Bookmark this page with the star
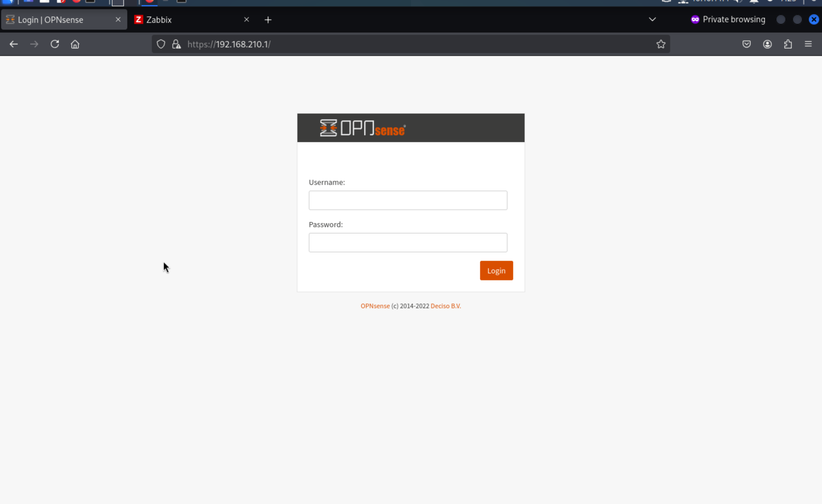The height and width of the screenshot is (504, 822). (x=661, y=44)
